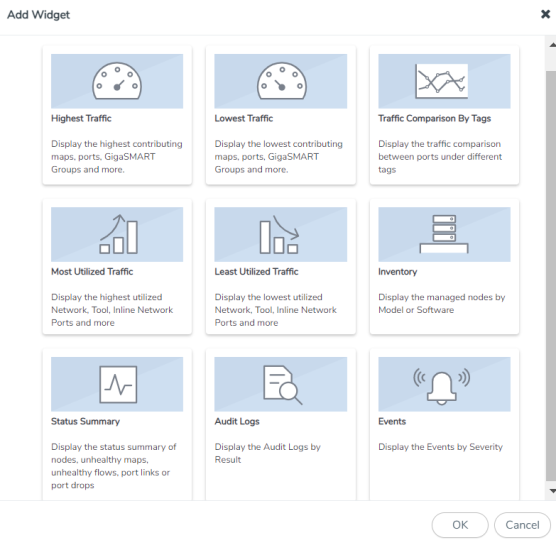Click the vertical scrollbar thumb
The image size is (556, 545).
551,276
